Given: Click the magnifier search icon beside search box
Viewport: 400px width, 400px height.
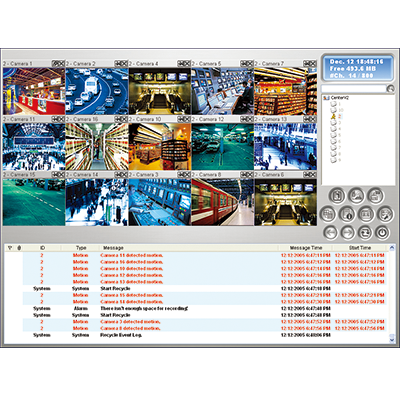Looking at the screenshot, I should coord(390,88).
